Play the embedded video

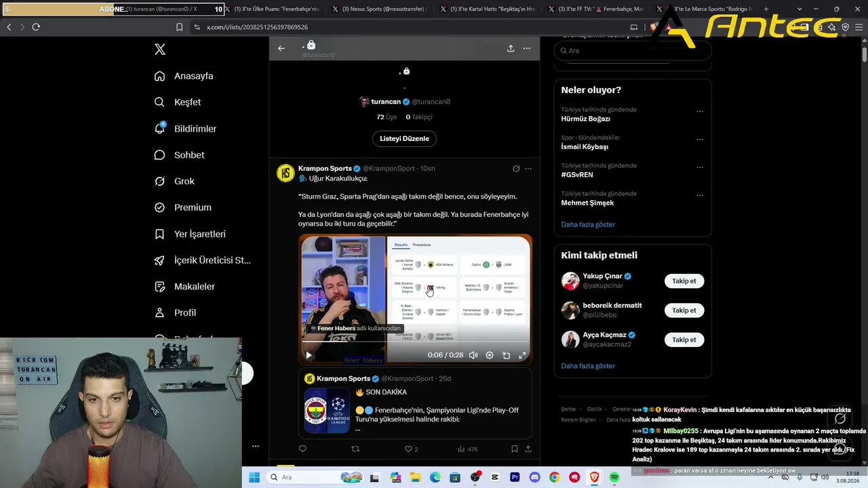tap(309, 355)
